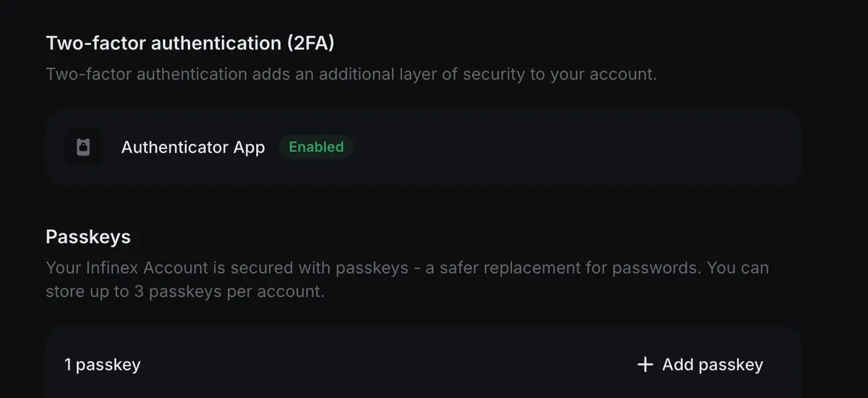Select the green Enabled status badge
Image resolution: width=868 pixels, height=398 pixels.
(316, 147)
